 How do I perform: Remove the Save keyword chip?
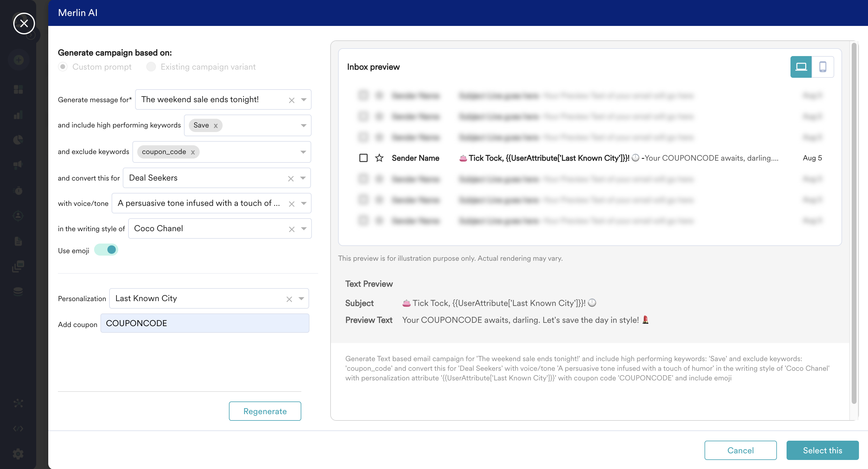click(216, 126)
